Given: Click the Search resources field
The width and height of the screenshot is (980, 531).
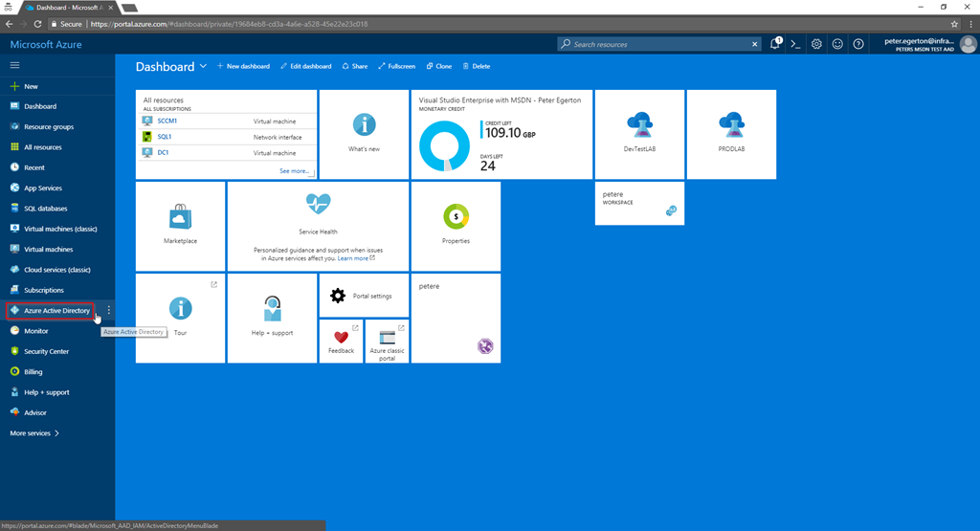Looking at the screenshot, I should click(660, 44).
